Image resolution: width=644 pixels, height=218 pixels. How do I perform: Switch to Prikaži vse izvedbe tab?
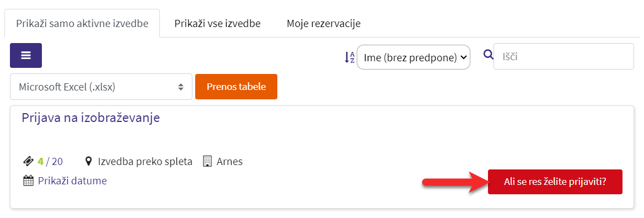click(217, 23)
